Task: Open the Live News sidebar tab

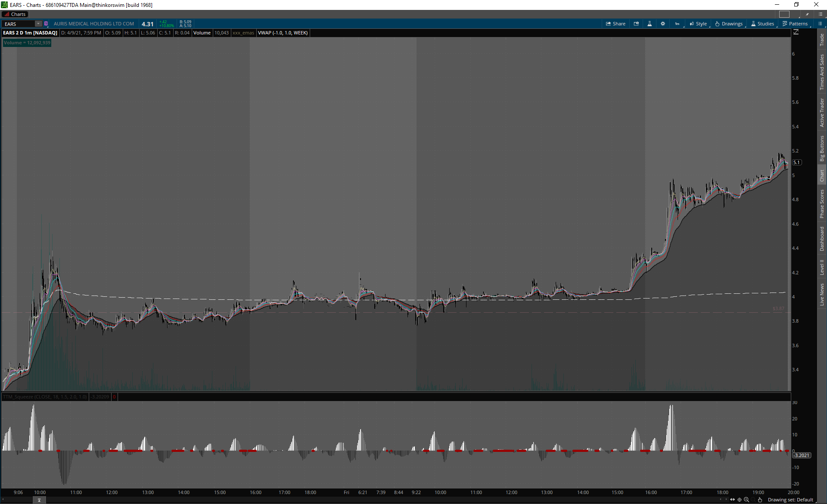Action: pos(822,295)
